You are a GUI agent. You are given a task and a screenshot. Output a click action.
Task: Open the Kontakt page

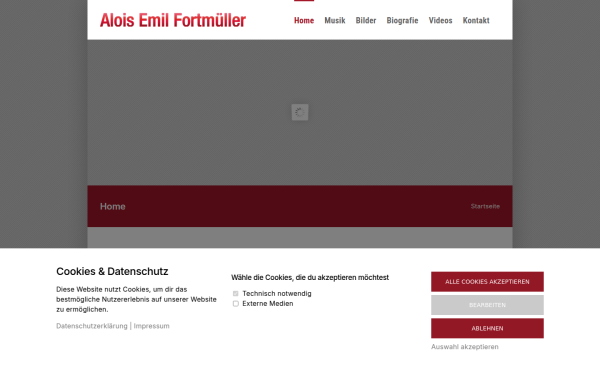pyautogui.click(x=476, y=20)
